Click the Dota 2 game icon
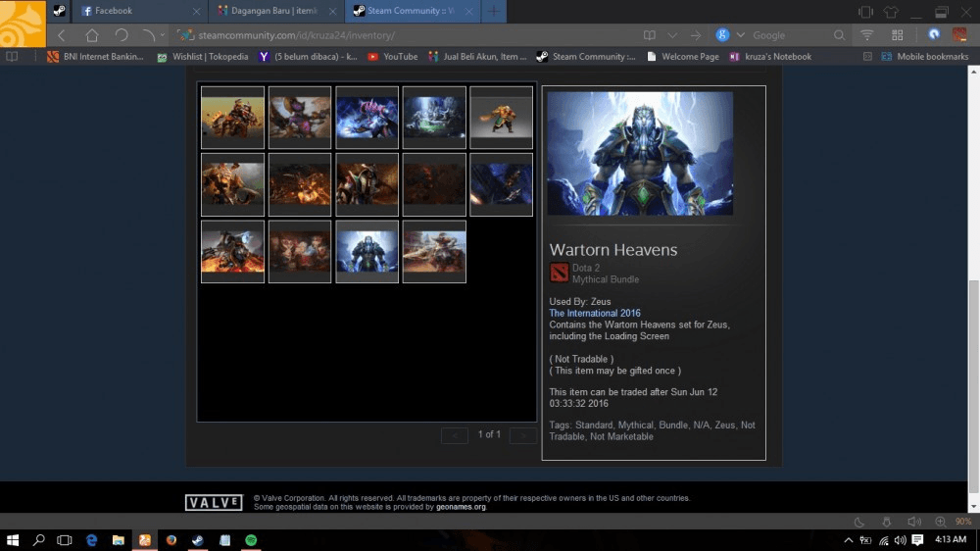Viewport: 980px width, 551px height. [559, 273]
